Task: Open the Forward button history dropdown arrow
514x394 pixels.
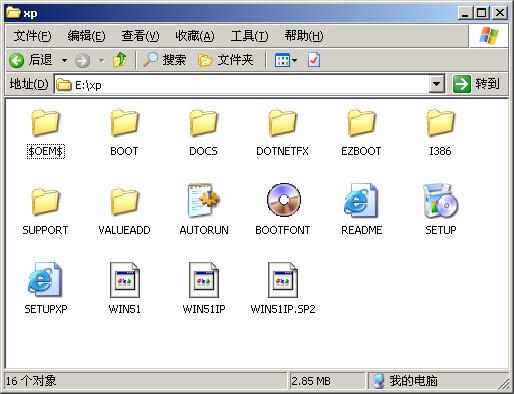Action: point(101,61)
